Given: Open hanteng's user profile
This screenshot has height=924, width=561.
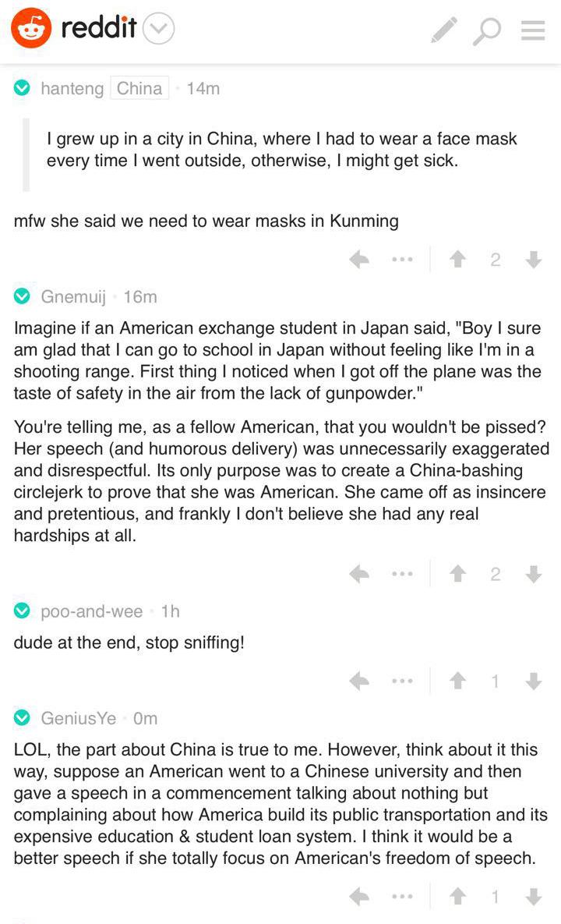Looking at the screenshot, I should 72,88.
